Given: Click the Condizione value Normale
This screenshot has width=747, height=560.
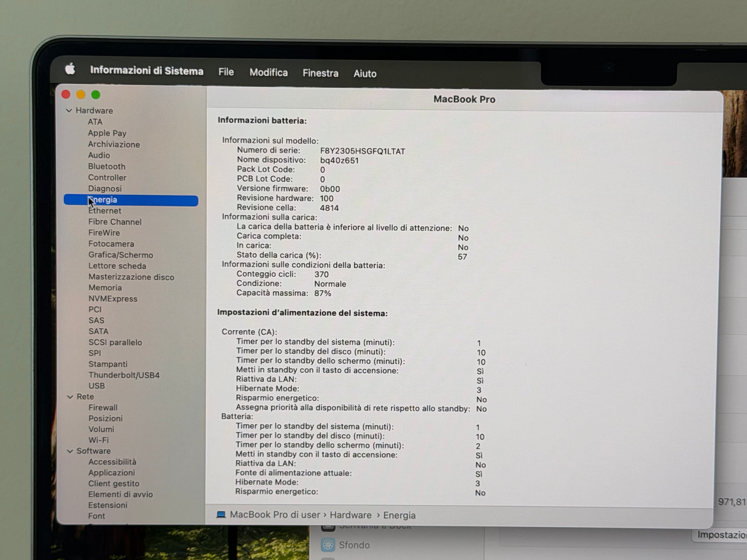Looking at the screenshot, I should [x=330, y=284].
